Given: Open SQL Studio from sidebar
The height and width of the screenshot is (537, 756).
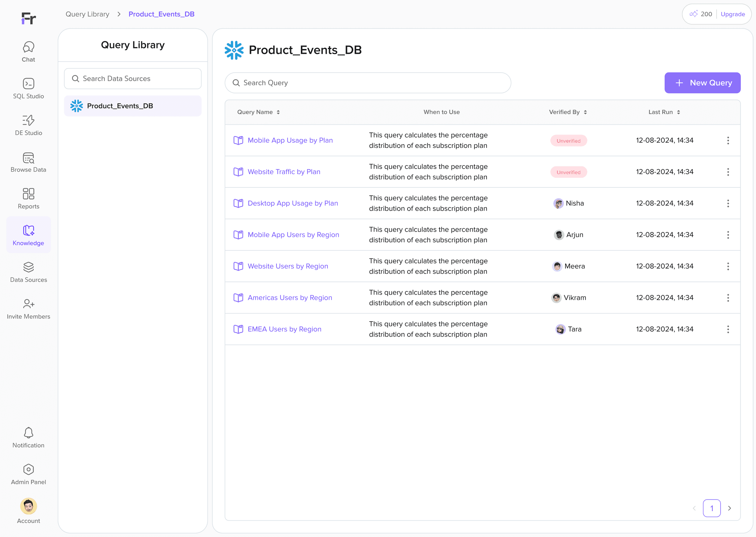Looking at the screenshot, I should [x=28, y=89].
